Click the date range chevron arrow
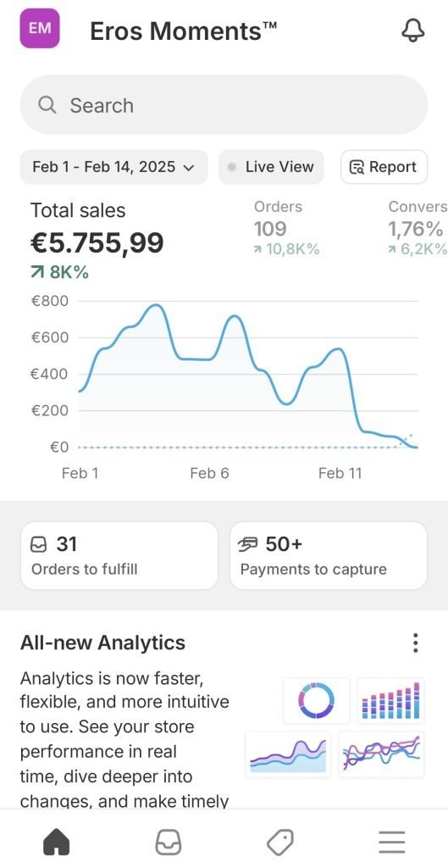The width and height of the screenshot is (448, 868). [189, 167]
